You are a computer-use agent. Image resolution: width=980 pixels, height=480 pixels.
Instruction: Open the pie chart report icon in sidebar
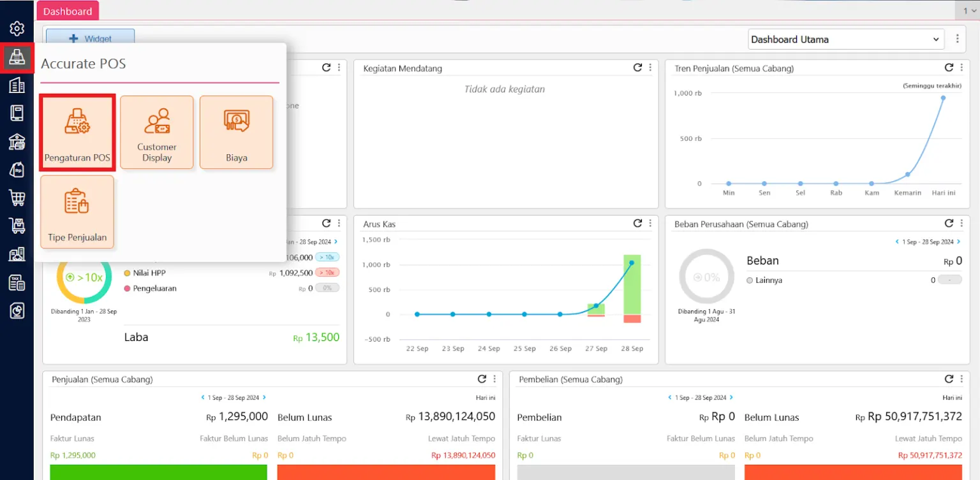point(17,310)
